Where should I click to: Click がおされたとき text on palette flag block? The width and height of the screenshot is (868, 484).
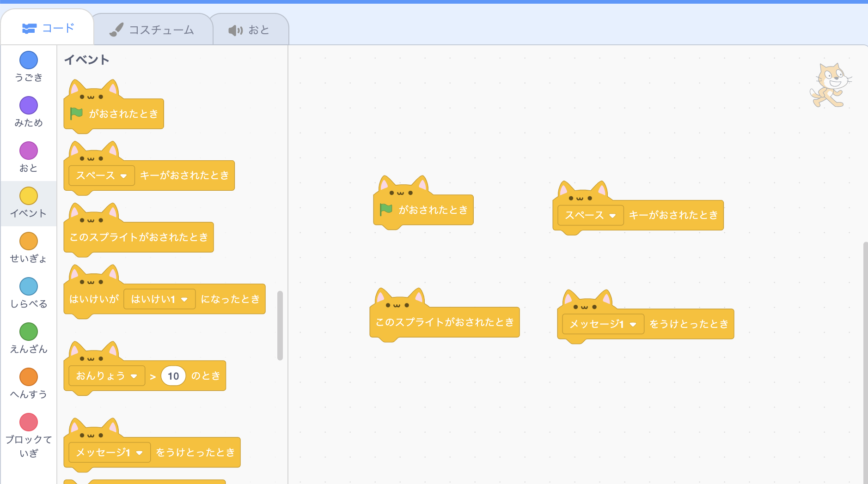coord(123,114)
